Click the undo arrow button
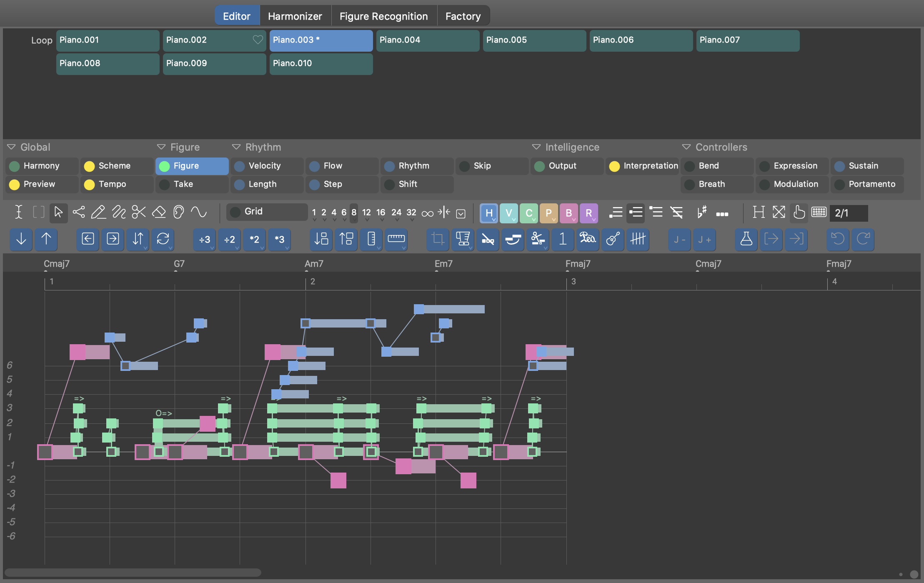 (x=838, y=239)
